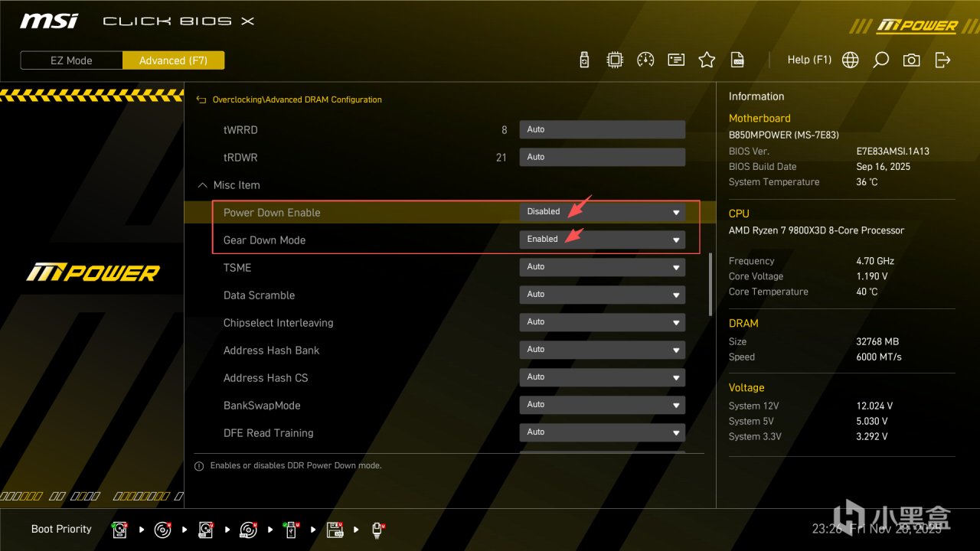The height and width of the screenshot is (551, 980).
Task: Go back using the breadcrumb return arrow
Action: pos(201,99)
